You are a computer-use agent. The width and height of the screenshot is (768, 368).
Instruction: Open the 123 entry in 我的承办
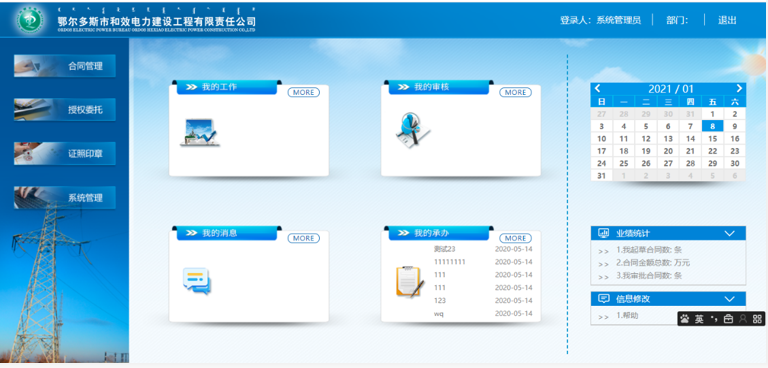[x=440, y=300]
